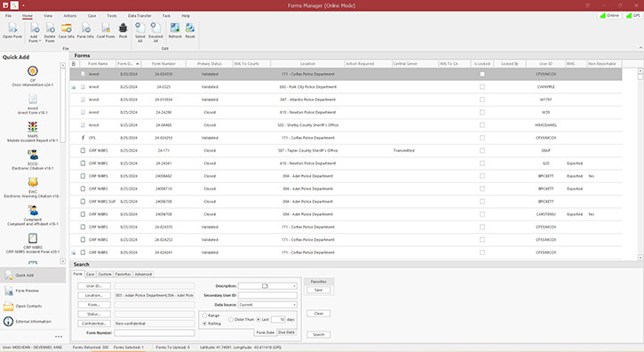The image size is (644, 352).
Task: Click the Deselect All ribbon icon
Action: point(155,28)
